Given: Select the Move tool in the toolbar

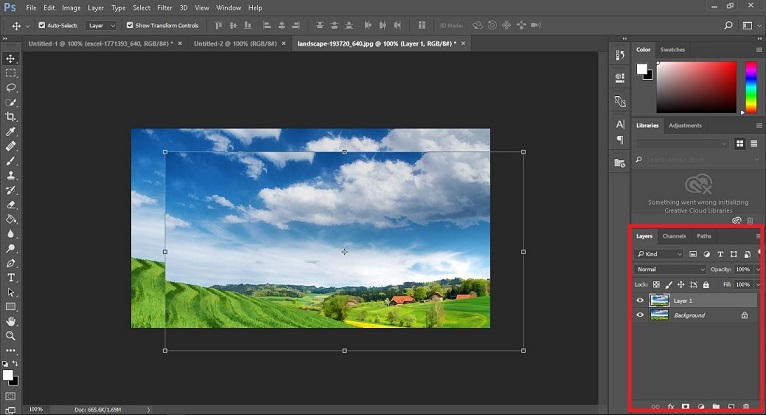Looking at the screenshot, I should (x=11, y=59).
